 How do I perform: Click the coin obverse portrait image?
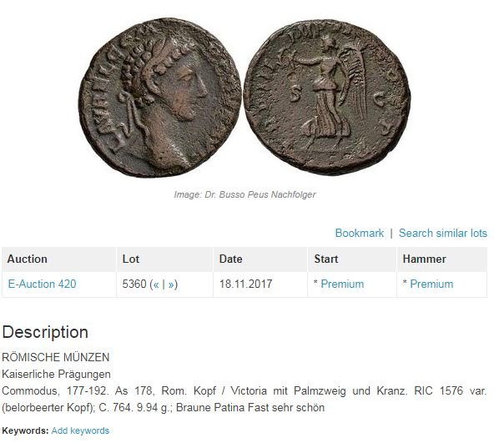[160, 97]
